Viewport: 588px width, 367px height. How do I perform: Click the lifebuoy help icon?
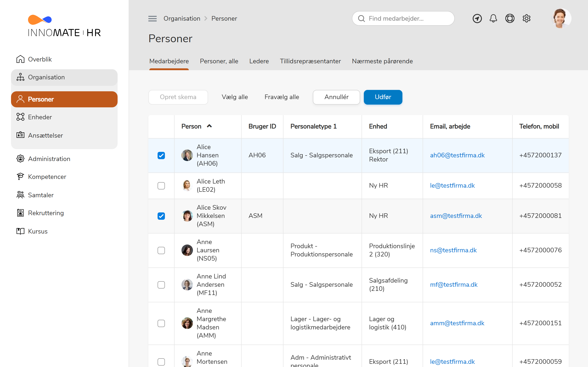509,18
